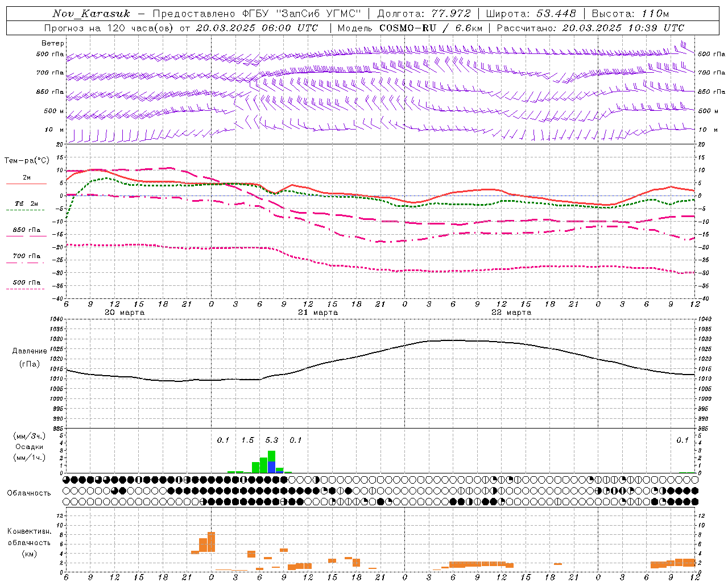This screenshot has height=582, width=728.
Task: Click the Тем-ра(°C) axis label
Action: [27, 161]
